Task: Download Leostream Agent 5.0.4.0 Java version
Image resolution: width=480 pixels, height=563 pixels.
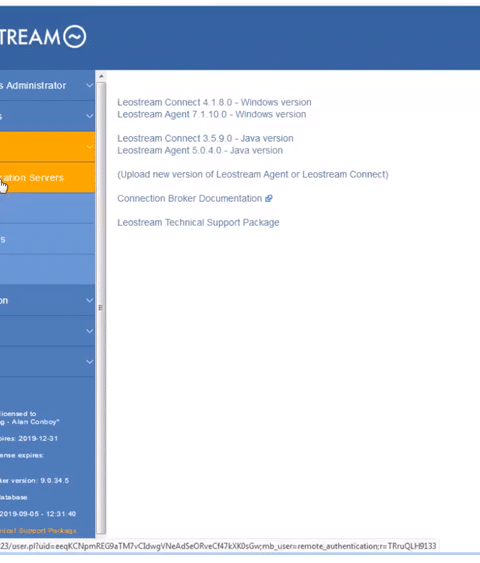Action: 200,150
